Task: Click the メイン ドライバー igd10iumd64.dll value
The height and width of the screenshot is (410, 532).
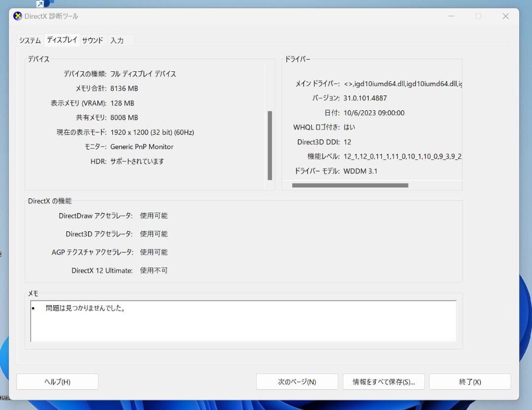Action: 401,83
